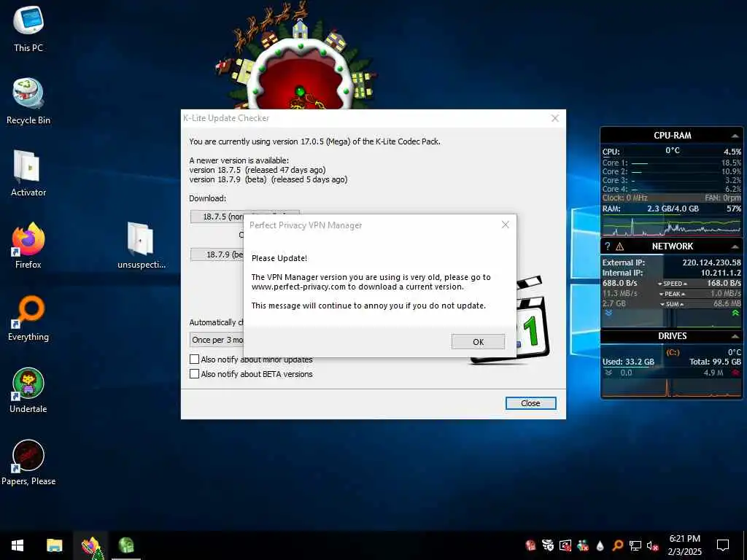
Task: Click the leftmost pinkish tray icon
Action: click(x=530, y=545)
